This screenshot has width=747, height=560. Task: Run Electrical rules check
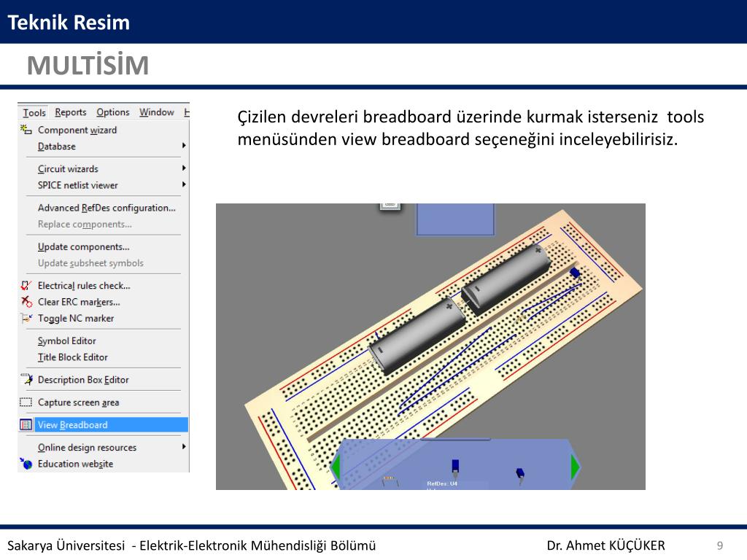click(84, 285)
